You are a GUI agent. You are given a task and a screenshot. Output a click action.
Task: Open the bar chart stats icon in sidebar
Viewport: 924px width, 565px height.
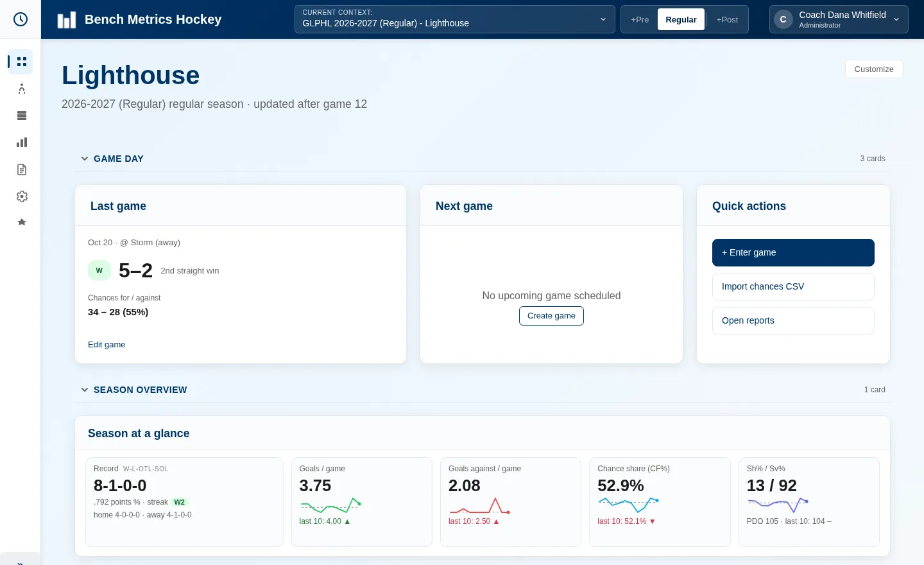pyautogui.click(x=22, y=143)
